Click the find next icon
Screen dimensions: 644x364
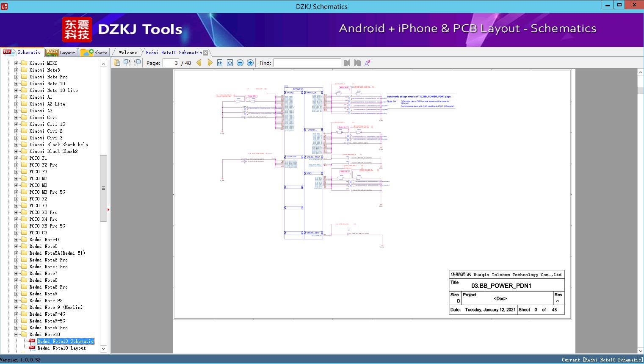357,63
